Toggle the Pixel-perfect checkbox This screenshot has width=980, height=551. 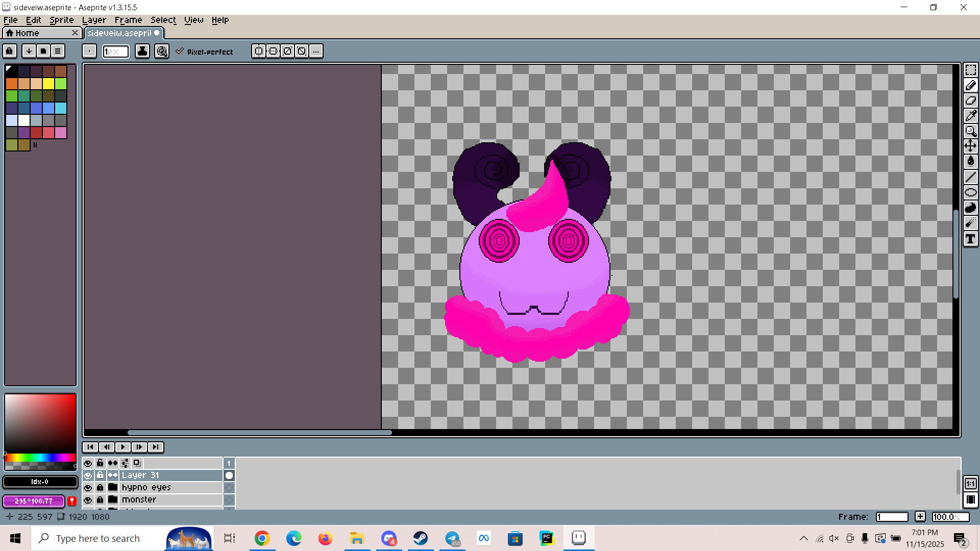180,52
